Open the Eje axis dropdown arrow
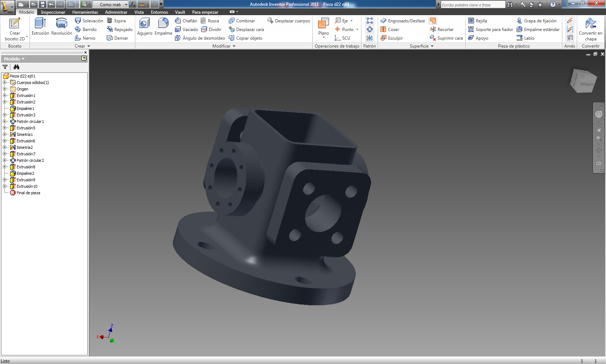The width and height of the screenshot is (606, 364). (352, 21)
